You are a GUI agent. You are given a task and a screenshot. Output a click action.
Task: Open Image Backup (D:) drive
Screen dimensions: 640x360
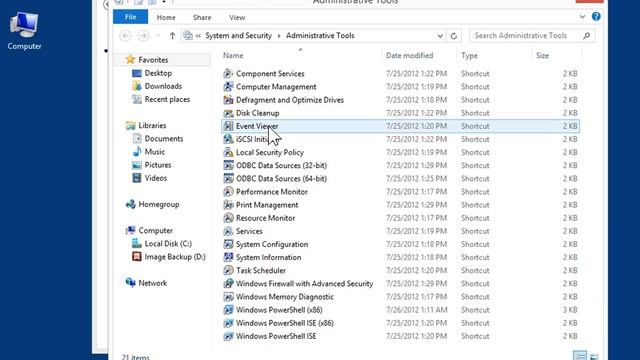point(175,257)
